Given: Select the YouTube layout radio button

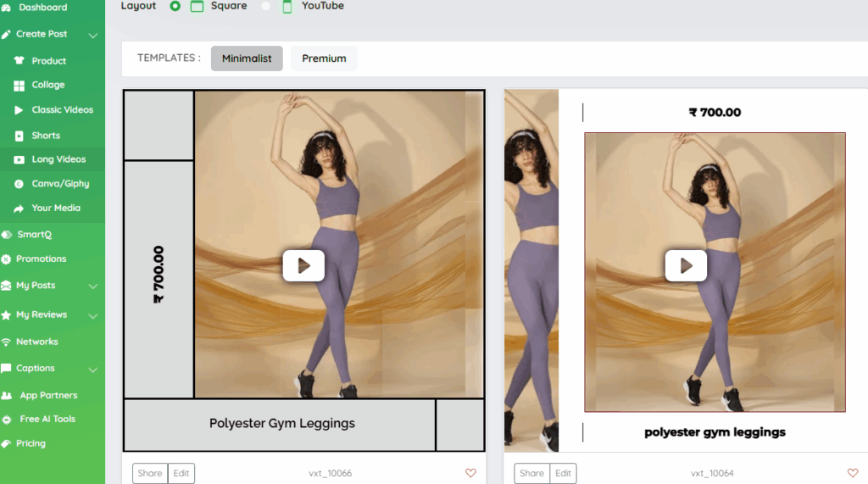Looking at the screenshot, I should (266, 6).
